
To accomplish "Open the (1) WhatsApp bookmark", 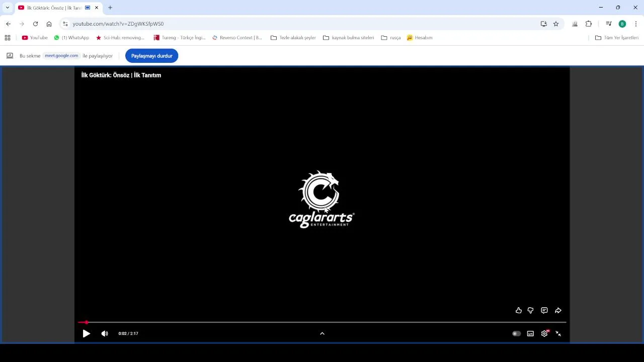I will click(71, 38).
